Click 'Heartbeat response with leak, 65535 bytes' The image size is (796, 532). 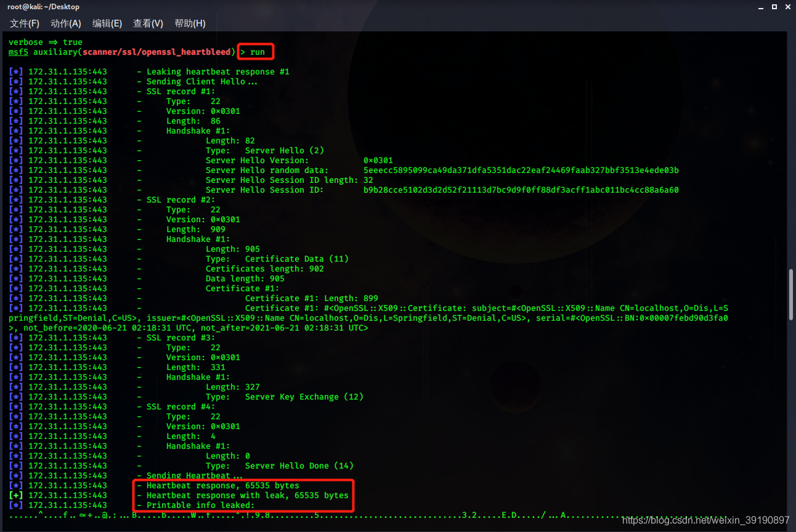tap(248, 496)
